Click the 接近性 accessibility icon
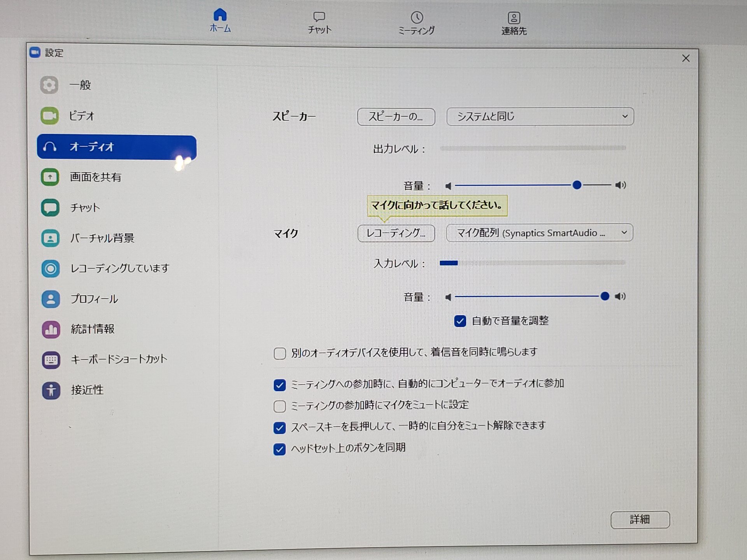Viewport: 747px width, 560px height. point(51,390)
